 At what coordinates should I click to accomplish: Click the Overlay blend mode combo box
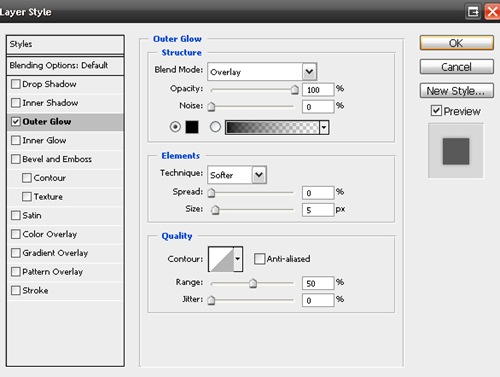tap(262, 72)
